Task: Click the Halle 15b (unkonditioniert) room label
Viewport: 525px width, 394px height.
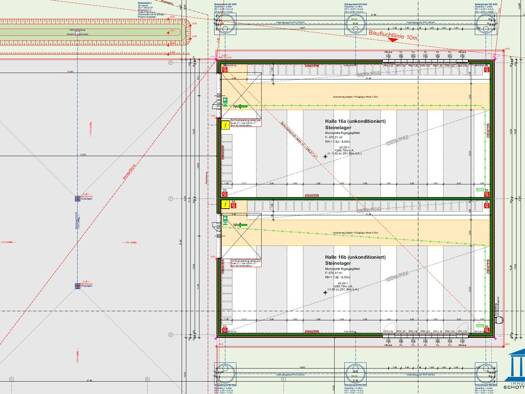Action: click(x=355, y=257)
